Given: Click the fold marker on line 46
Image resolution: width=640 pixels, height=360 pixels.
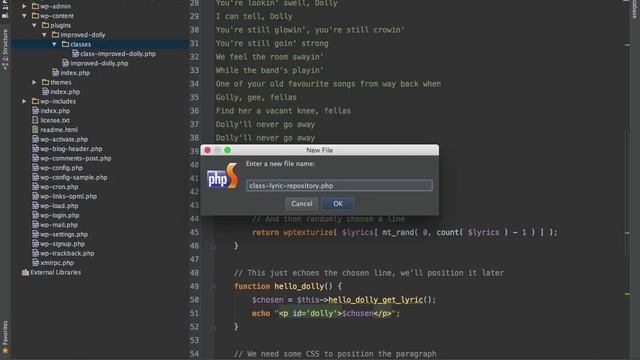Looking at the screenshot, I should (213, 246).
